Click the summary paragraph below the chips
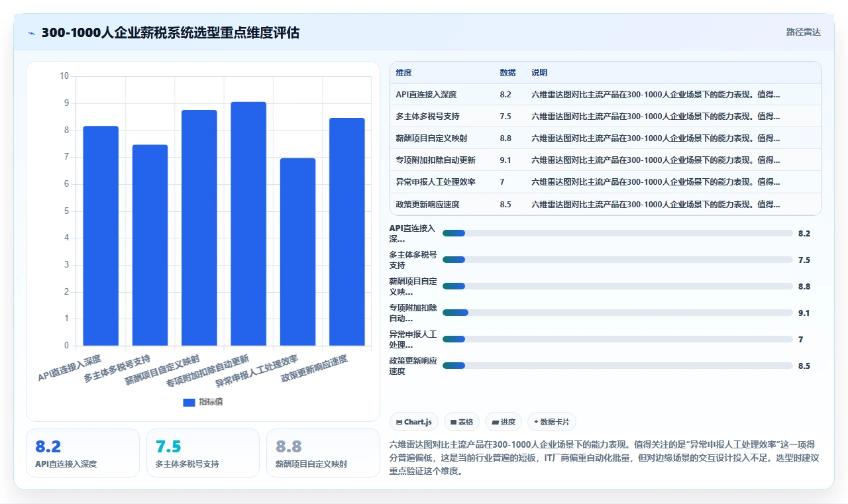 pyautogui.click(x=604, y=458)
